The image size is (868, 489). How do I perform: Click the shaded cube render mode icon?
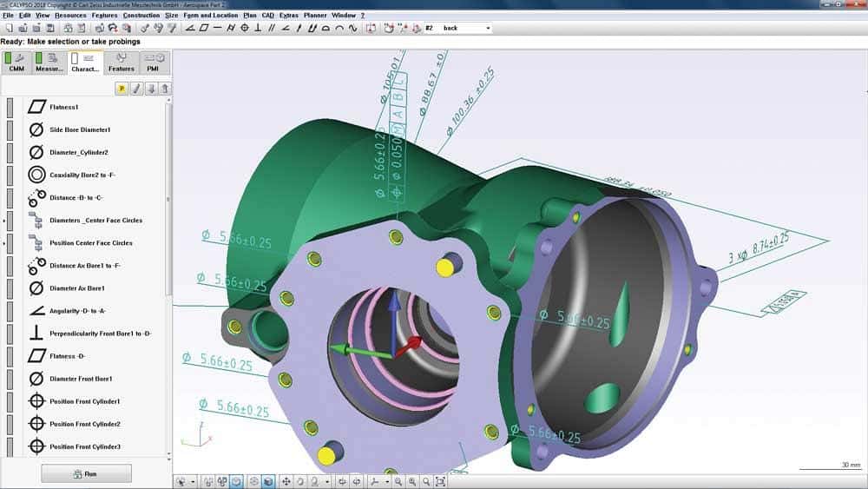coord(268,481)
